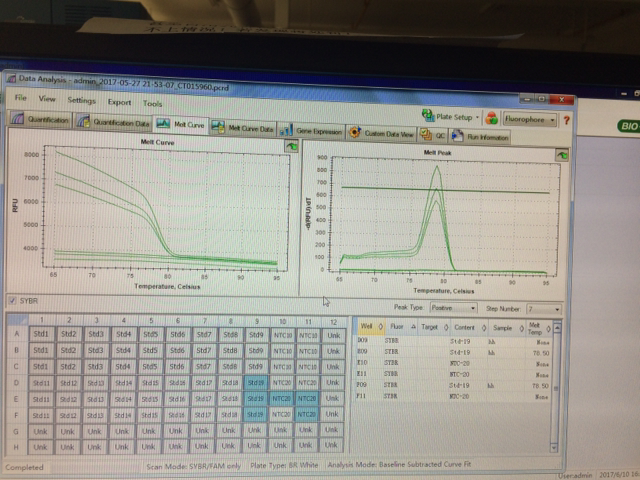Click the Quantification Data tab icon

[x=83, y=121]
